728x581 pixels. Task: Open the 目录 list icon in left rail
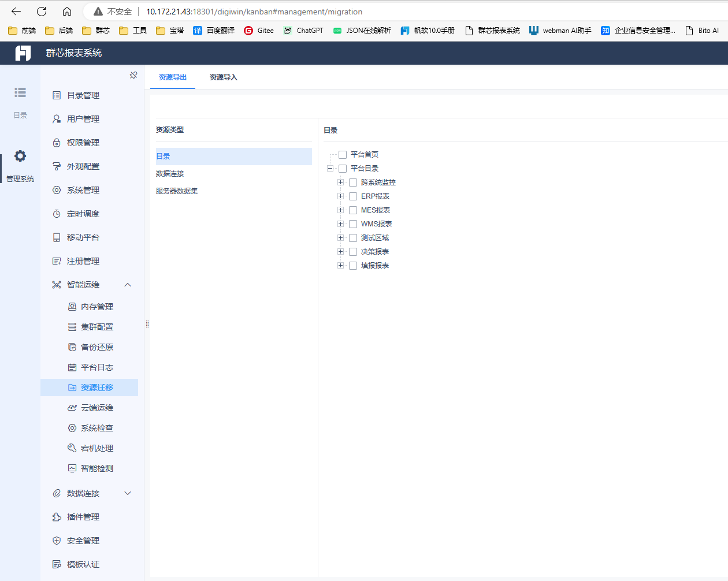coord(20,92)
